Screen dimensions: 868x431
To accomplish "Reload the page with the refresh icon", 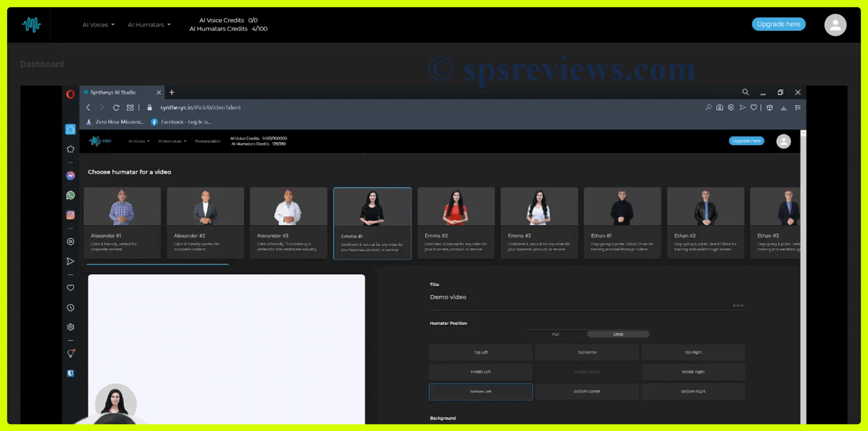I will pyautogui.click(x=116, y=107).
